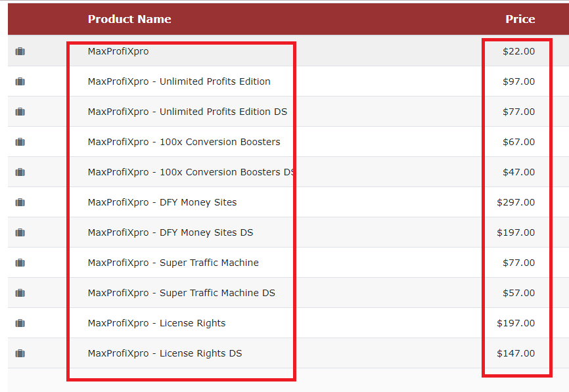The image size is (569, 392).
Task: Select the briefcase icon of the $297.00 DFY Money Sites row
Action: pyautogui.click(x=20, y=202)
